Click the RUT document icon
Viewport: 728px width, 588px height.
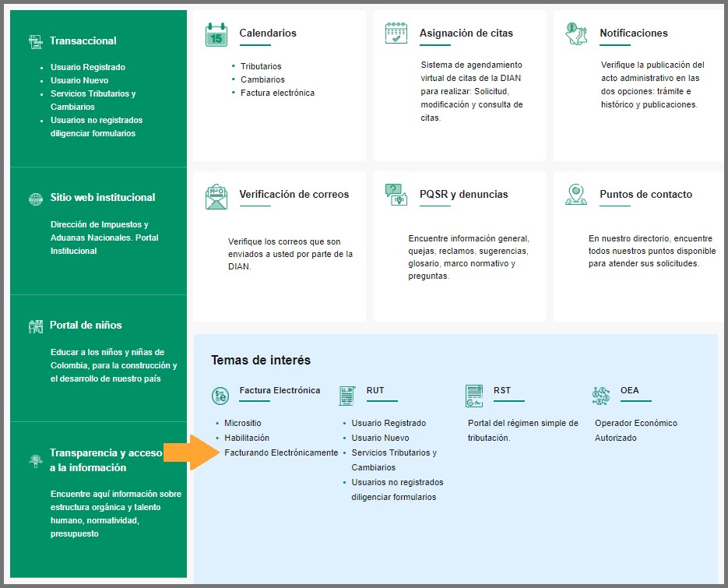[x=347, y=396]
